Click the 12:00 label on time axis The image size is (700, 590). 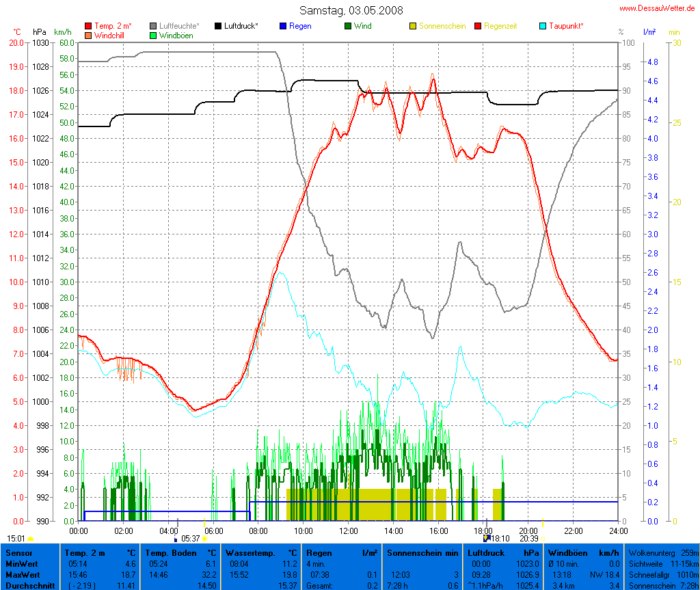coord(349,530)
